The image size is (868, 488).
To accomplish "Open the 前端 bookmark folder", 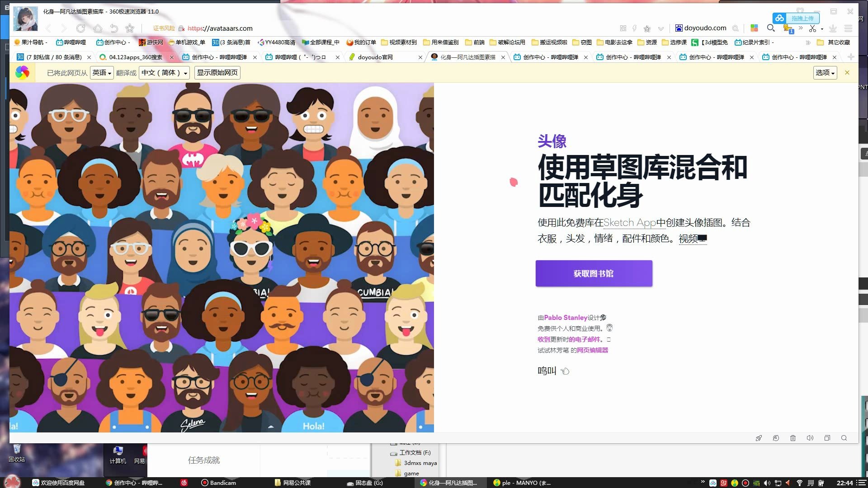I will pyautogui.click(x=474, y=42).
